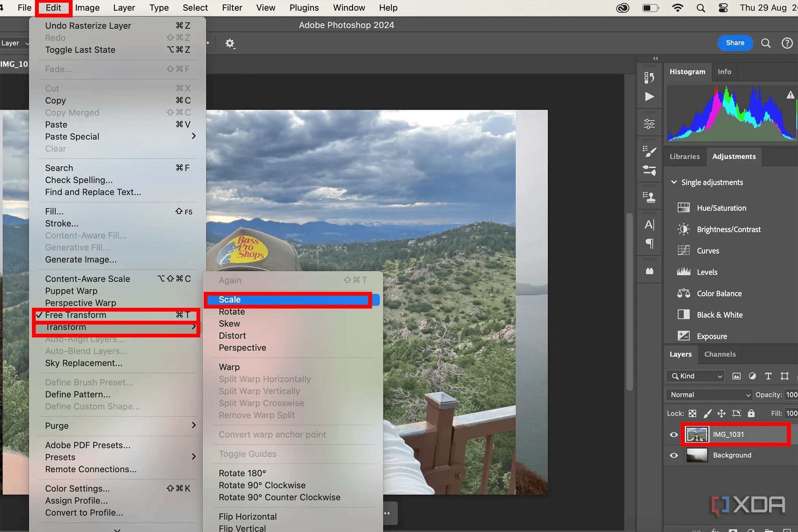This screenshot has height=532, width=798.
Task: Filter layers by shape layers icon
Action: (784, 376)
